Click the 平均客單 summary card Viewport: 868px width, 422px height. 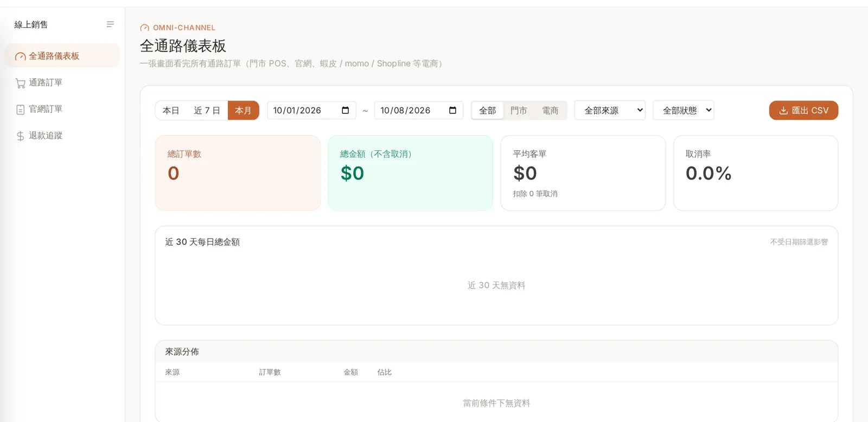(583, 173)
